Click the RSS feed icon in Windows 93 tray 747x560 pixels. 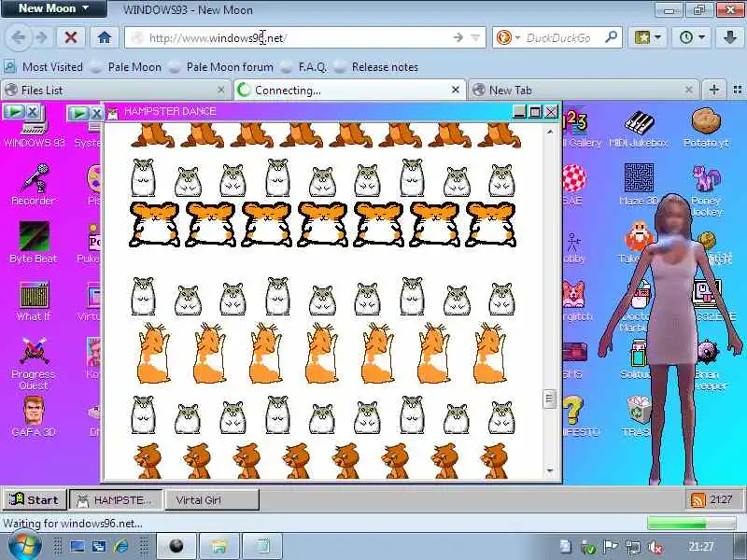click(698, 499)
